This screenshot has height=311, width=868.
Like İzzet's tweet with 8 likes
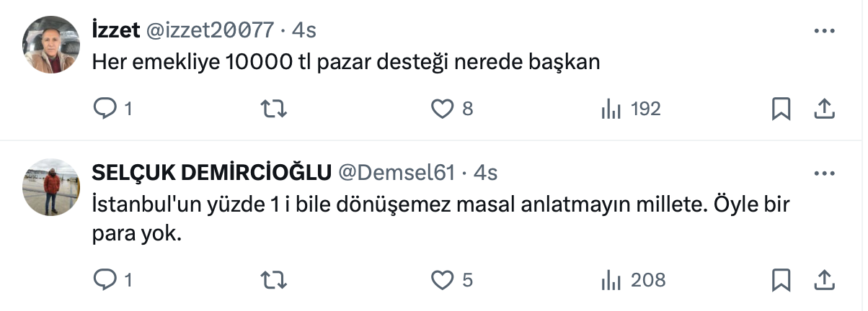tap(441, 109)
